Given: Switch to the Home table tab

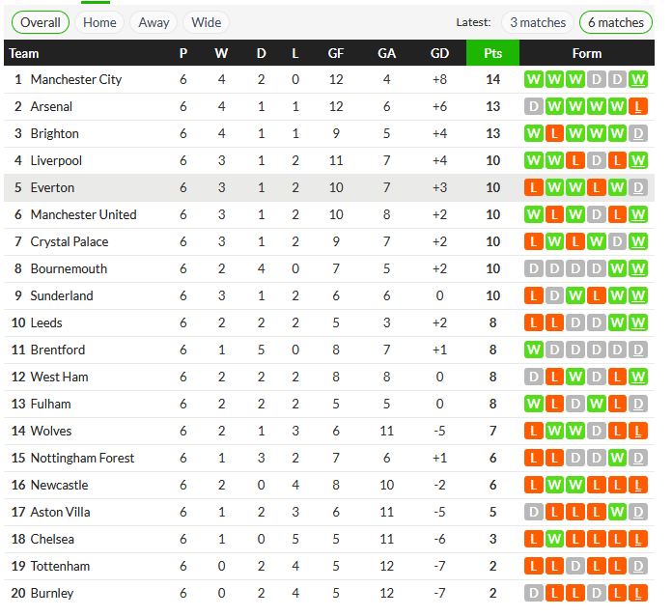Looking at the screenshot, I should tap(99, 22).
